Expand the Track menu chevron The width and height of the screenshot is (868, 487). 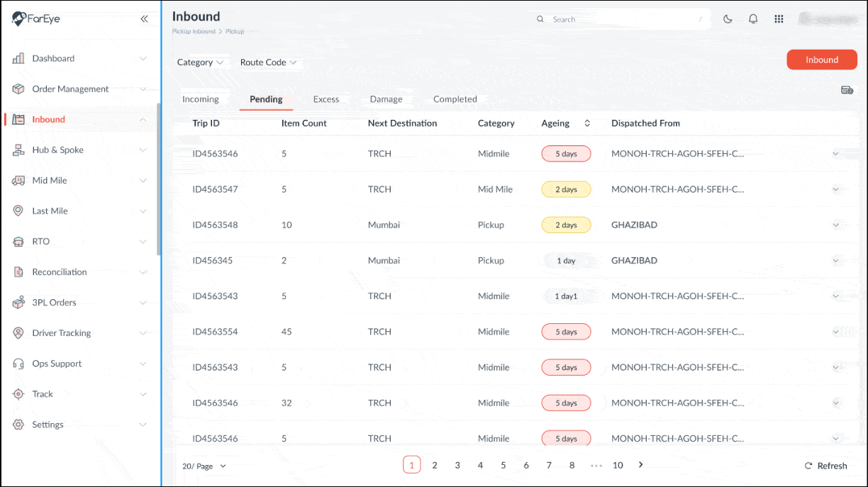click(143, 393)
